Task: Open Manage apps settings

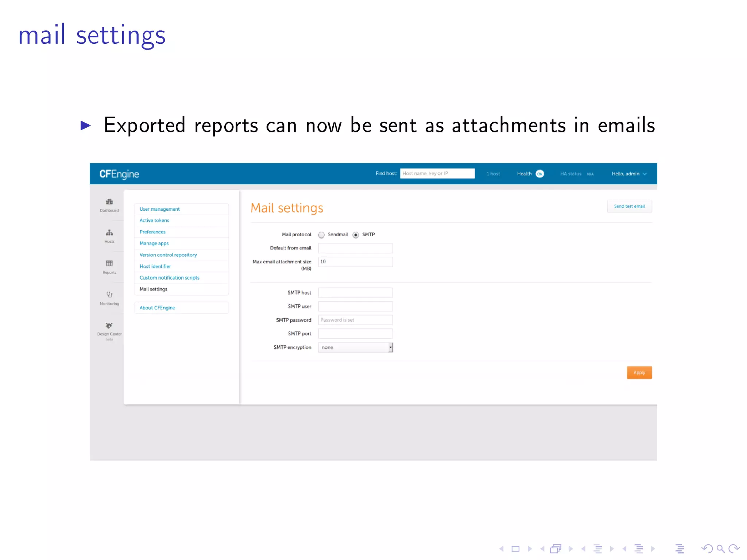Action: click(181, 244)
